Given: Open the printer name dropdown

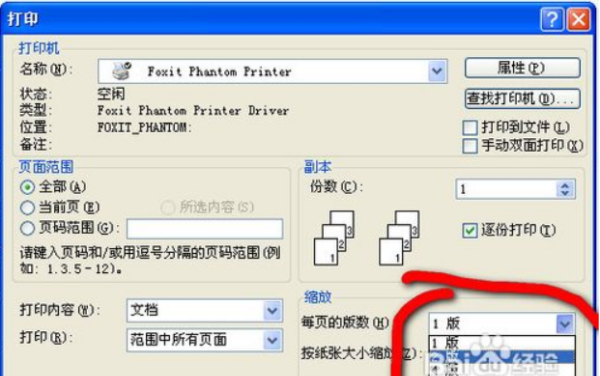Looking at the screenshot, I should point(437,71).
